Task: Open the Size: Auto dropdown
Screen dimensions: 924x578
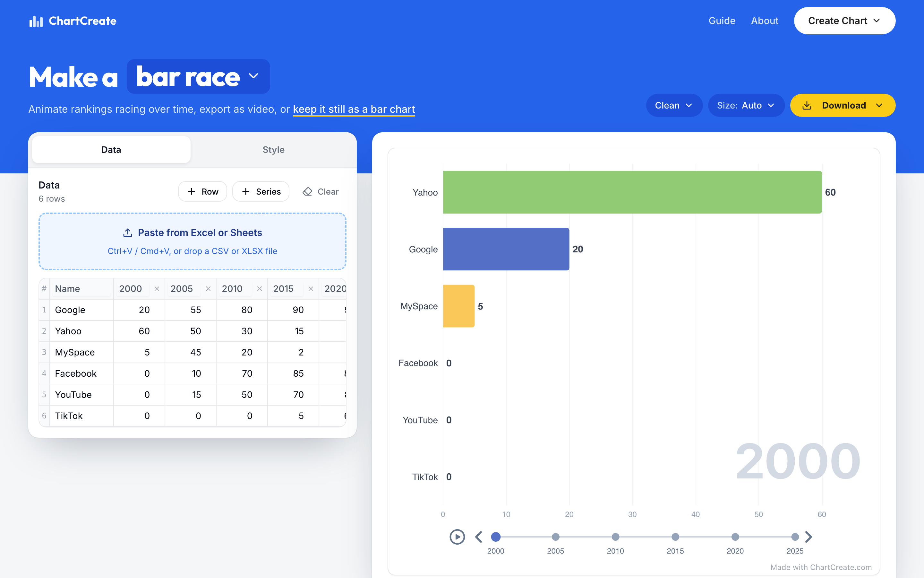Action: [x=746, y=106]
